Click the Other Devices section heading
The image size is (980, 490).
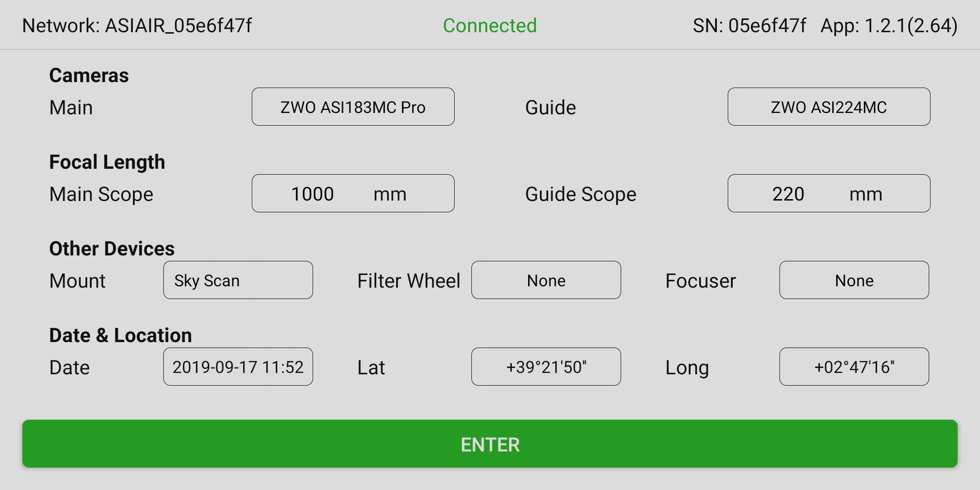112,249
